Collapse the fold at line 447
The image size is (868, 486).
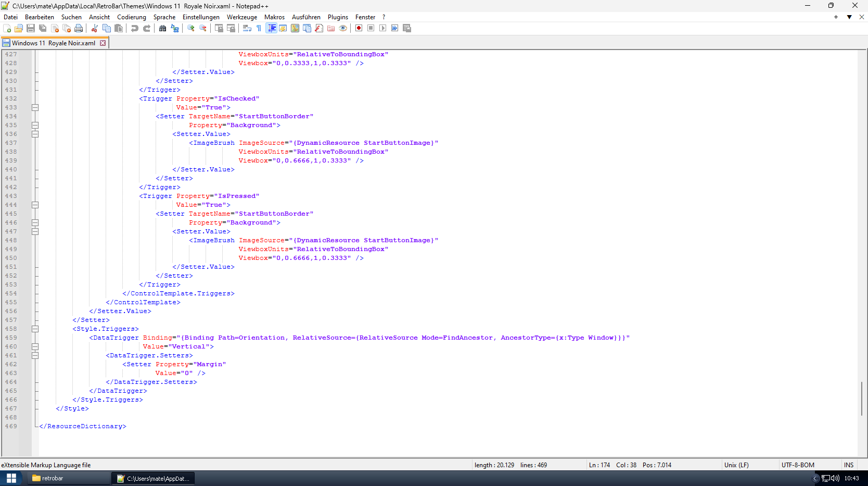click(x=35, y=231)
